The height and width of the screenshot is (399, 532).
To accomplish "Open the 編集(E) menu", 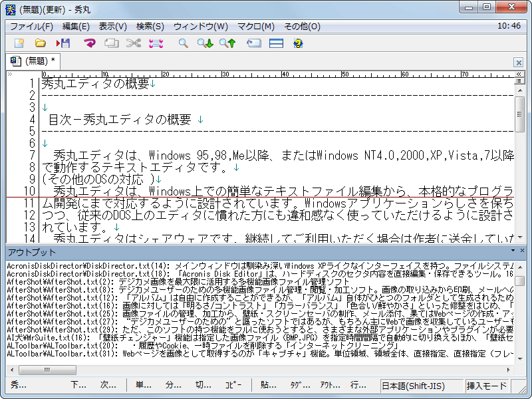I will point(76,27).
